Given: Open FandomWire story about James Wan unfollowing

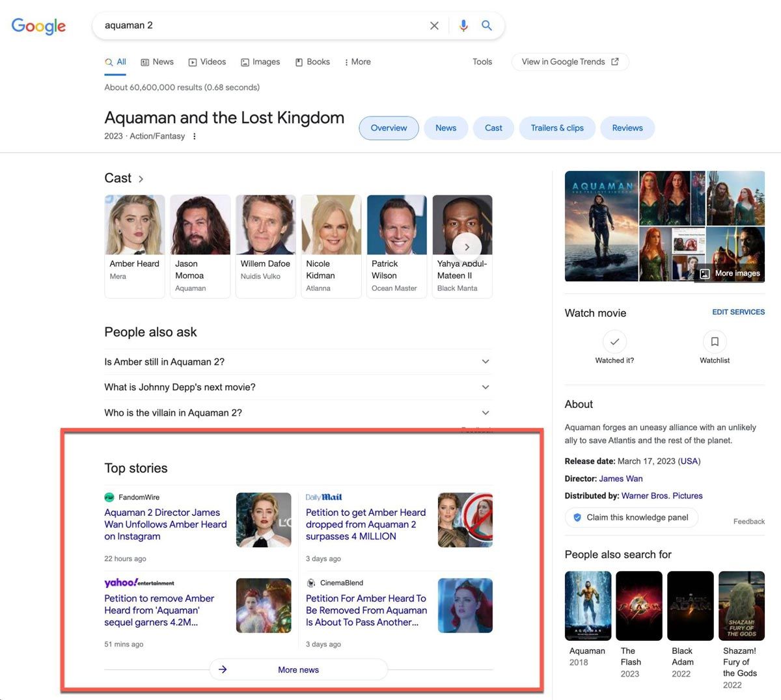Looking at the screenshot, I should coord(165,524).
